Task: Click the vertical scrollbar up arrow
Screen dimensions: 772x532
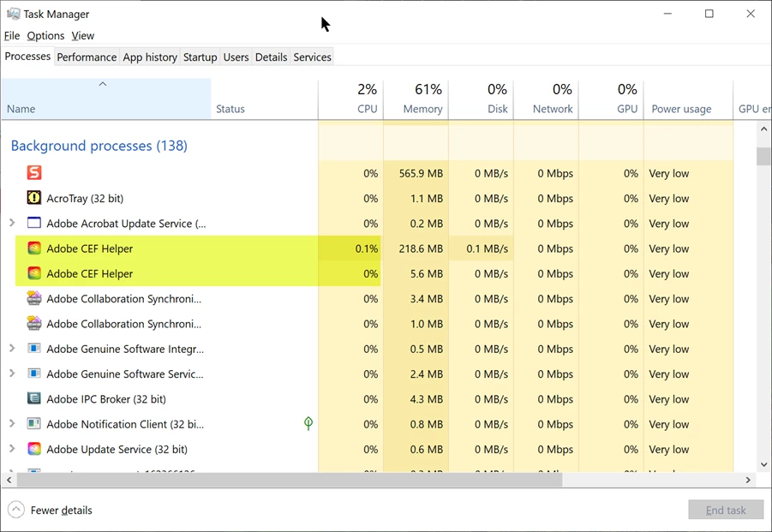Action: pyautogui.click(x=763, y=129)
